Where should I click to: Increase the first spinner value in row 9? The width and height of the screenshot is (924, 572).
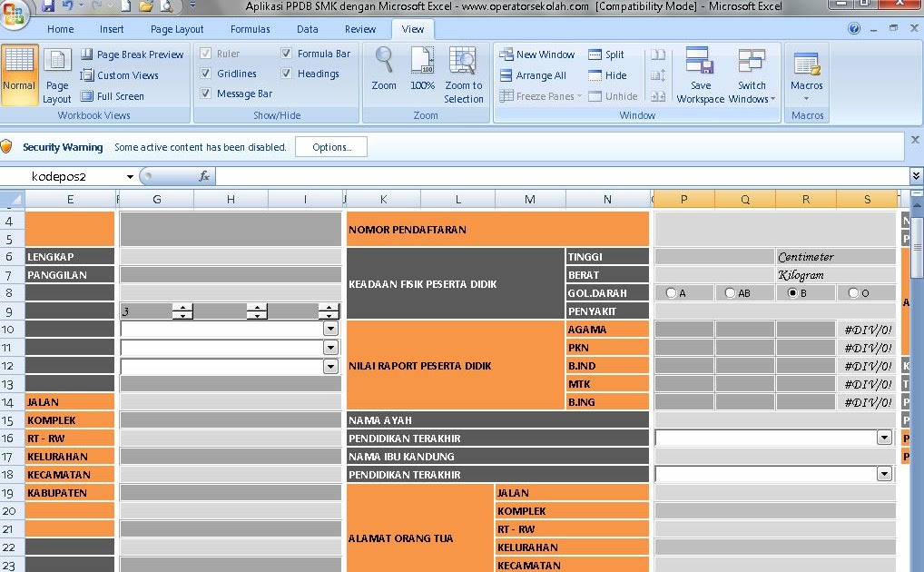coord(182,307)
